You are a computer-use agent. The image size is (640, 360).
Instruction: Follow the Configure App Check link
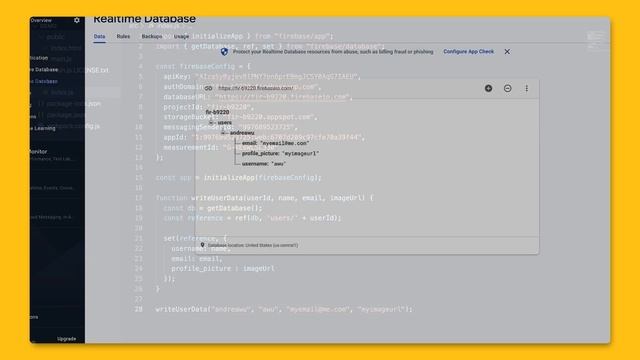point(468,51)
